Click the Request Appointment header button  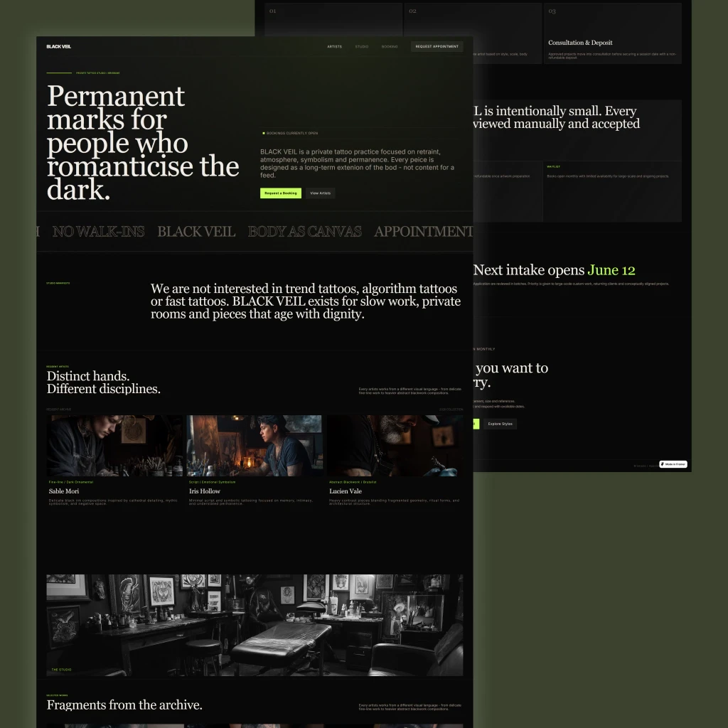[437, 46]
